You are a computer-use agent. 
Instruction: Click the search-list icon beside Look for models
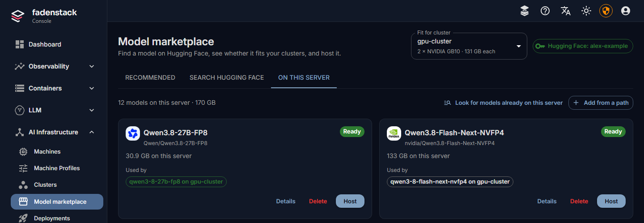tap(448, 103)
